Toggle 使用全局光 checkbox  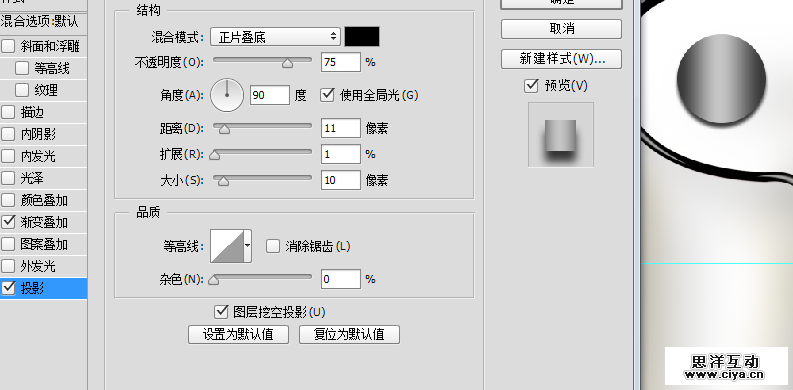pos(328,95)
